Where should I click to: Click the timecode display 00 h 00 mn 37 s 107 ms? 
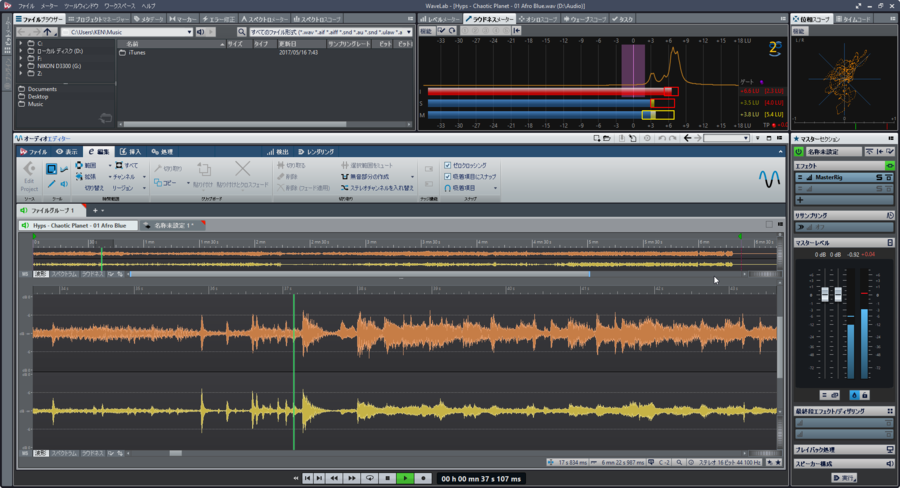[481, 478]
